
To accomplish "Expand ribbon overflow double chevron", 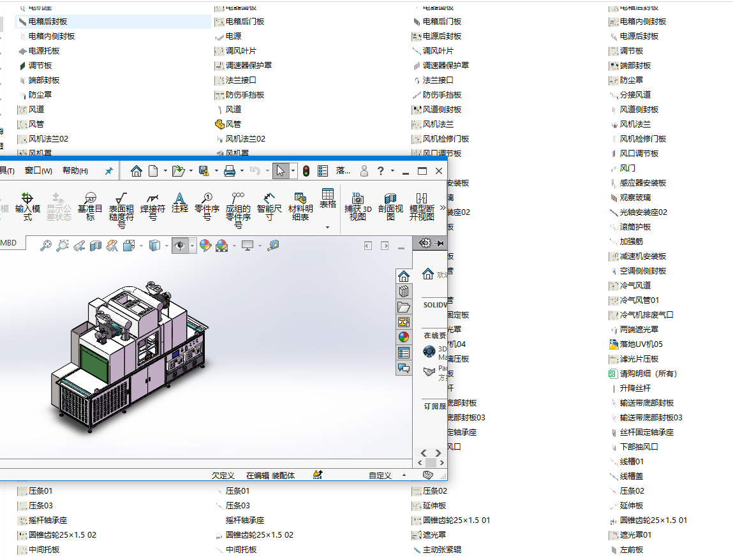I will pos(442,207).
